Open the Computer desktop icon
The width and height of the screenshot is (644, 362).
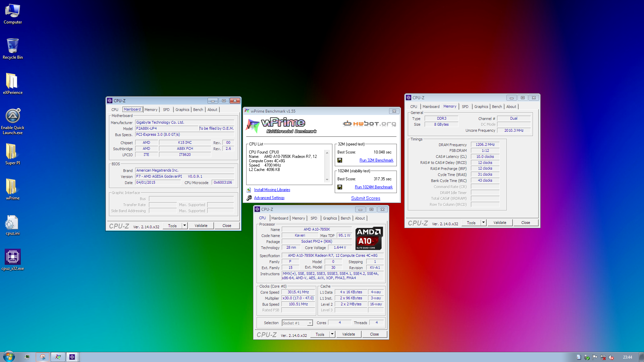(12, 14)
